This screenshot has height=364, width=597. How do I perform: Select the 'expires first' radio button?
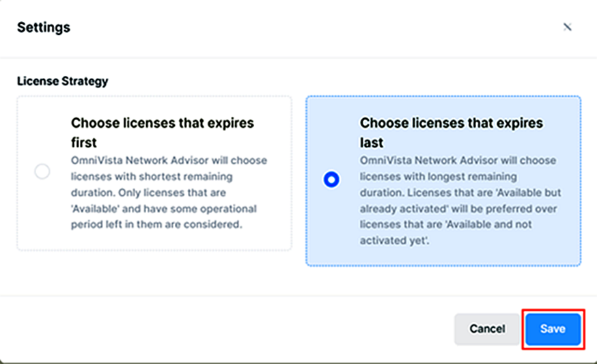click(x=42, y=171)
